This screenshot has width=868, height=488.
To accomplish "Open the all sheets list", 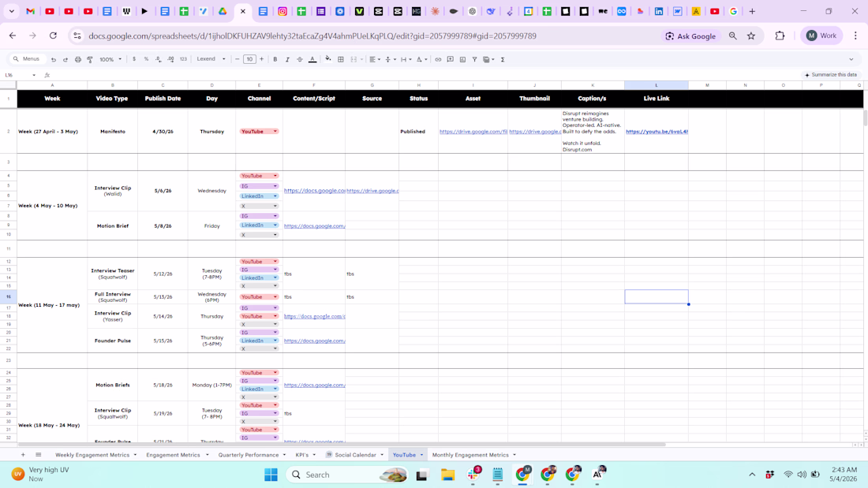I will click(38, 455).
